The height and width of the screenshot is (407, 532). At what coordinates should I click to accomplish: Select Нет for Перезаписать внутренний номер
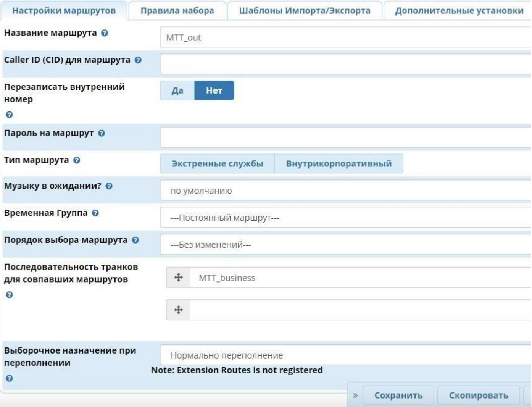214,90
